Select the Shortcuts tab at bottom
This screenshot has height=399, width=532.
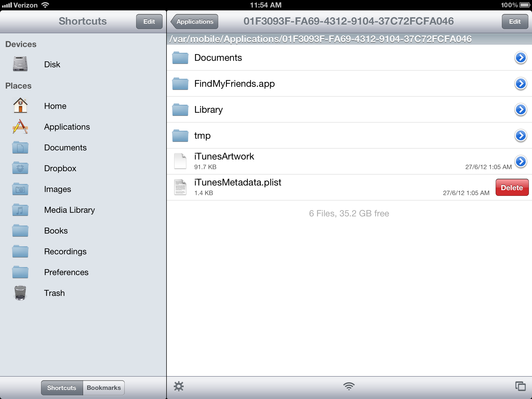[x=62, y=388]
